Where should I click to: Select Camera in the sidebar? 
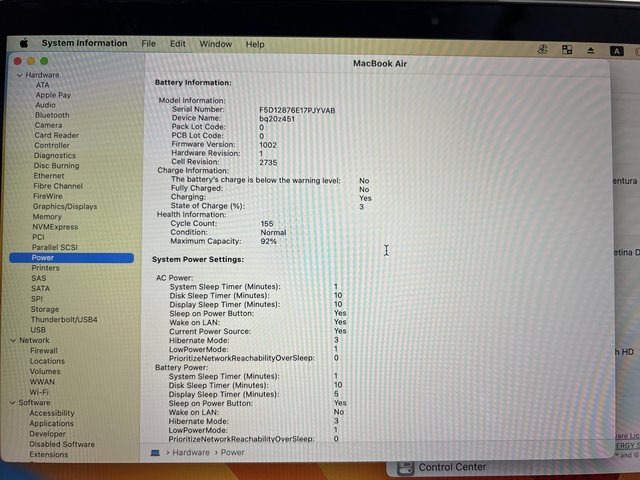(49, 125)
